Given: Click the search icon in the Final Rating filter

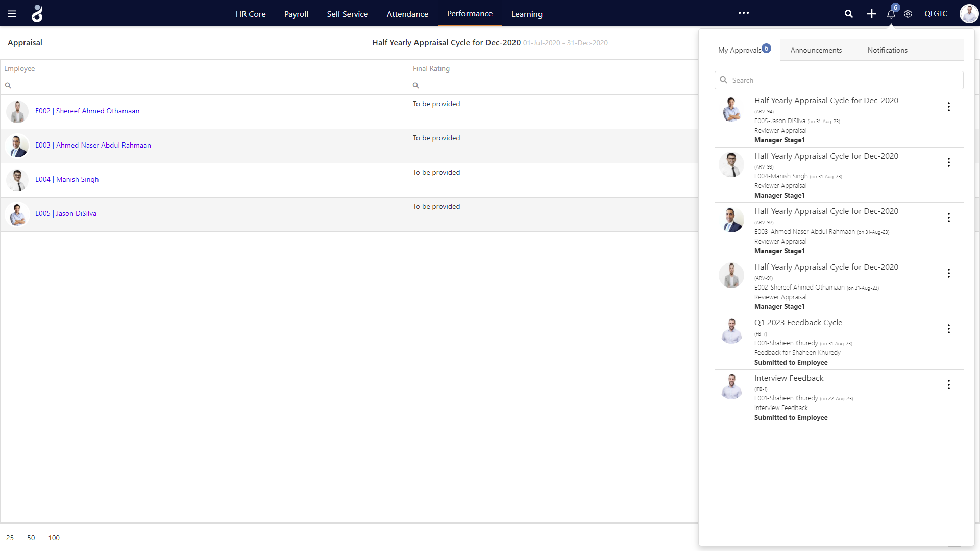Looking at the screenshot, I should 416,85.
